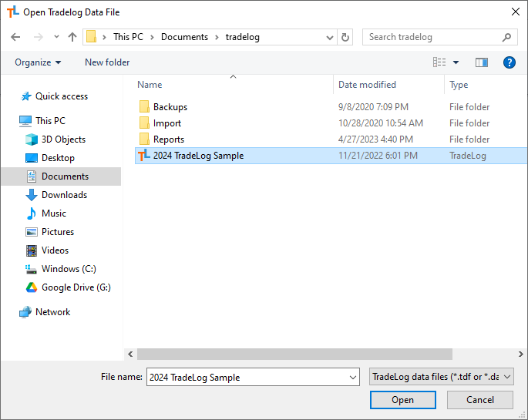Open Desktop in navigation pane

(x=58, y=158)
